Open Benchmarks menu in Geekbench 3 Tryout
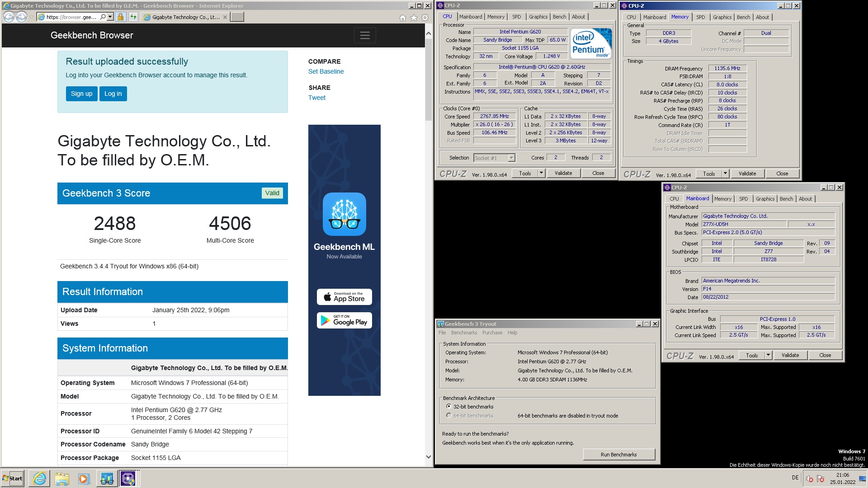868x488 pixels. pyautogui.click(x=464, y=333)
